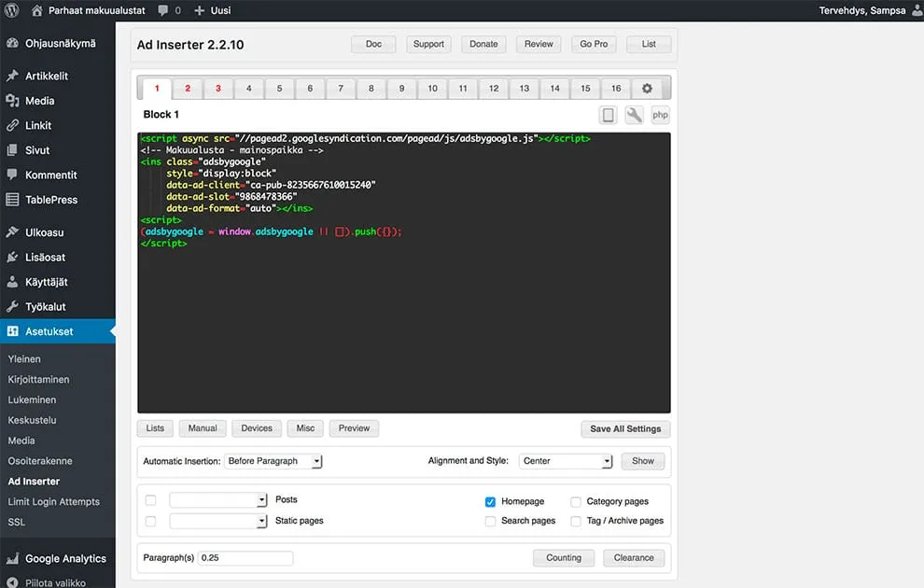Viewport: 924px width, 588px height.
Task: Open the gear settings tab
Action: [x=647, y=89]
